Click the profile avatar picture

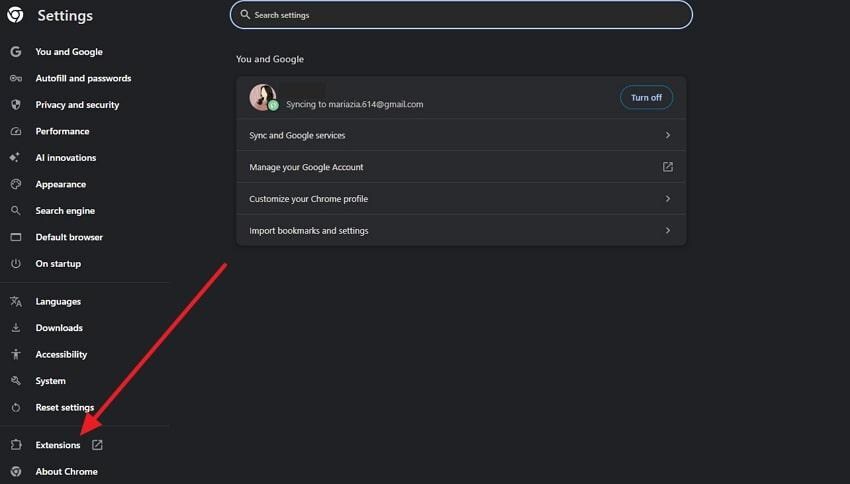262,97
